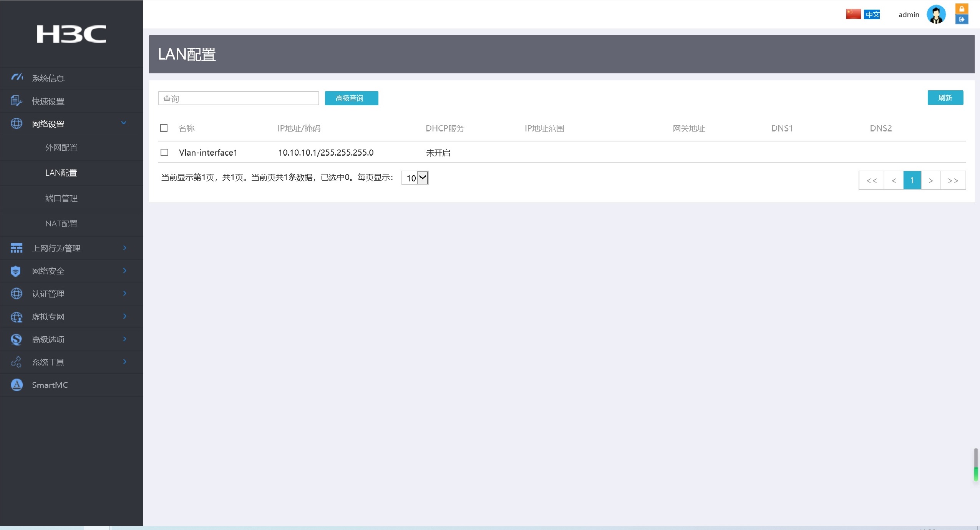This screenshot has width=980, height=530.
Task: Collapse the 网络设置 menu chevron
Action: (x=124, y=123)
